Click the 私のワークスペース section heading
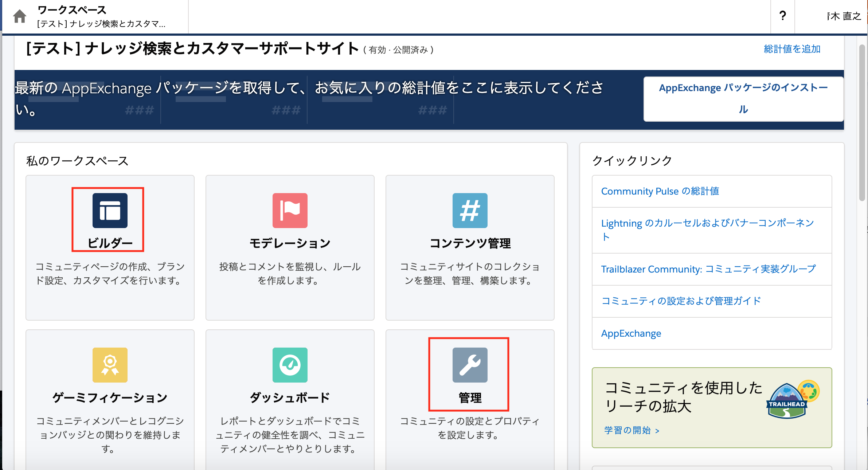The height and width of the screenshot is (470, 868). click(77, 161)
